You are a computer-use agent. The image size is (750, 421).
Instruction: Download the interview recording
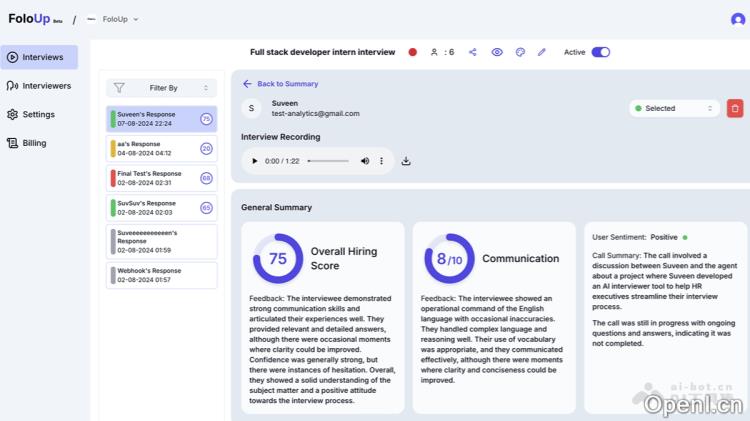(406, 161)
